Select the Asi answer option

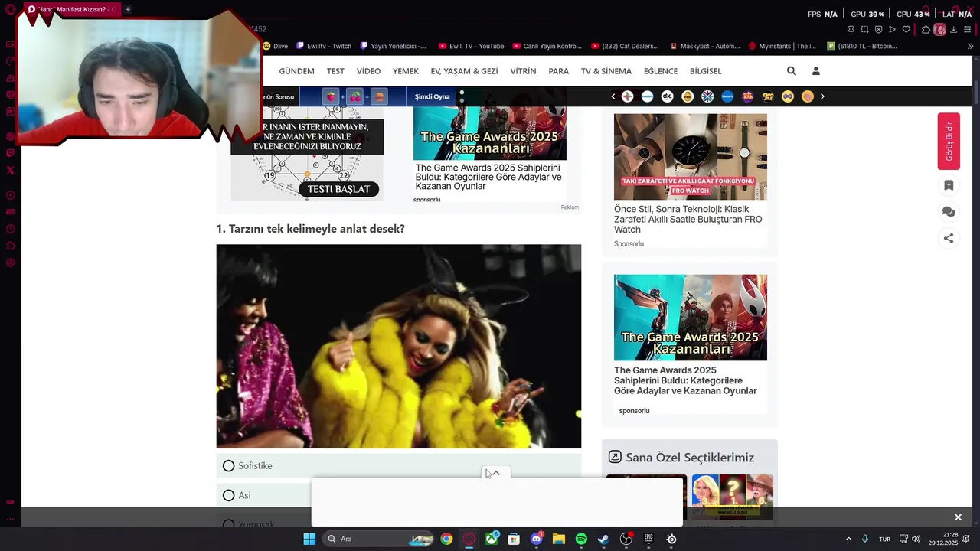tap(399, 495)
